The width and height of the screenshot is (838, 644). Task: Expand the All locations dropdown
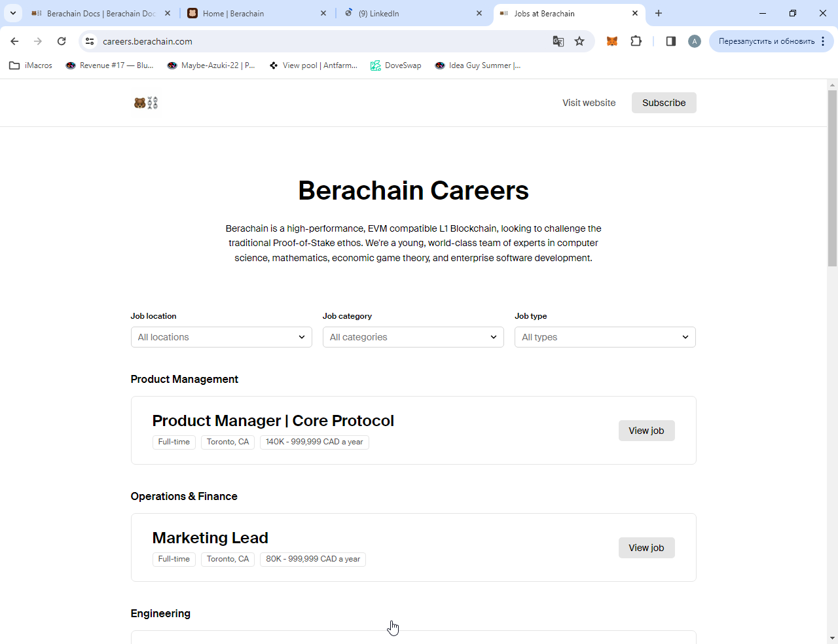coord(221,337)
